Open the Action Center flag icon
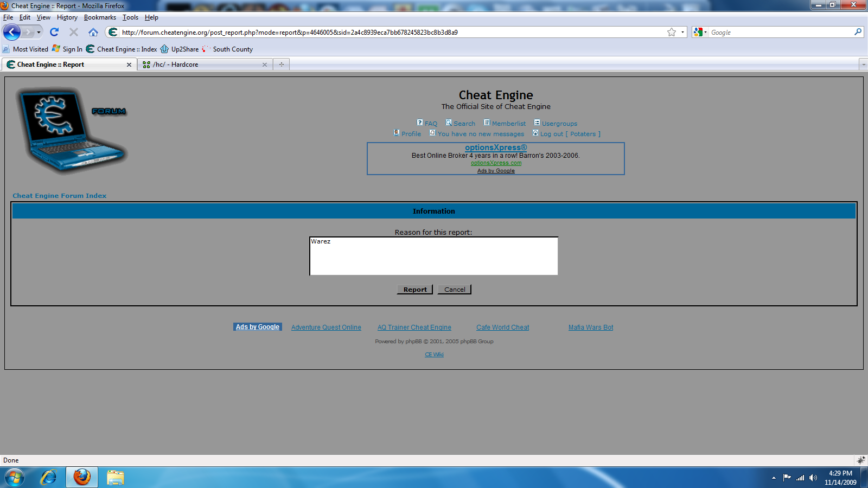 [x=787, y=478]
